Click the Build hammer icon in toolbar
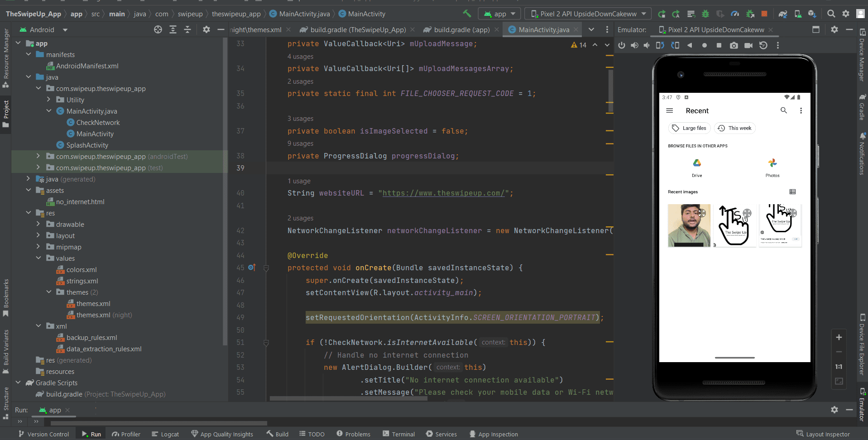The image size is (868, 440). coord(467,14)
